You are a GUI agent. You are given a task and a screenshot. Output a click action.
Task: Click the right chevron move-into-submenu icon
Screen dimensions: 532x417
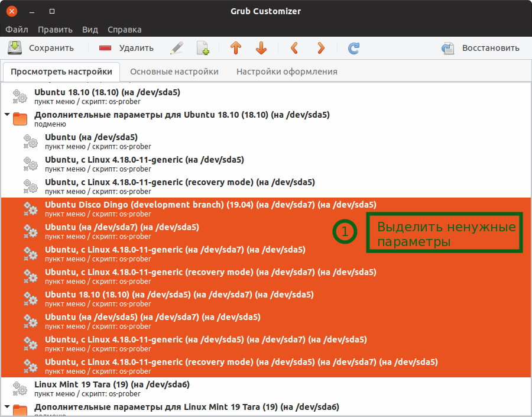[321, 48]
